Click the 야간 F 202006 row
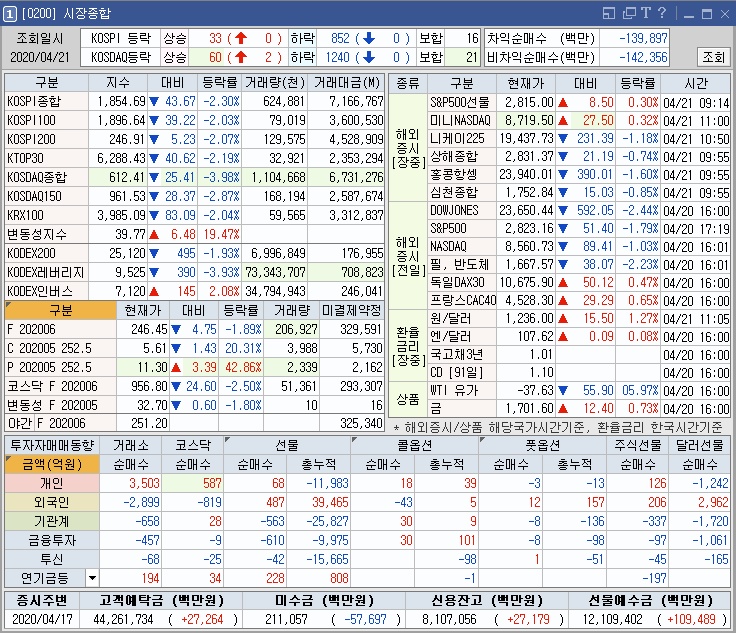The width and height of the screenshot is (736, 633). (x=195, y=423)
